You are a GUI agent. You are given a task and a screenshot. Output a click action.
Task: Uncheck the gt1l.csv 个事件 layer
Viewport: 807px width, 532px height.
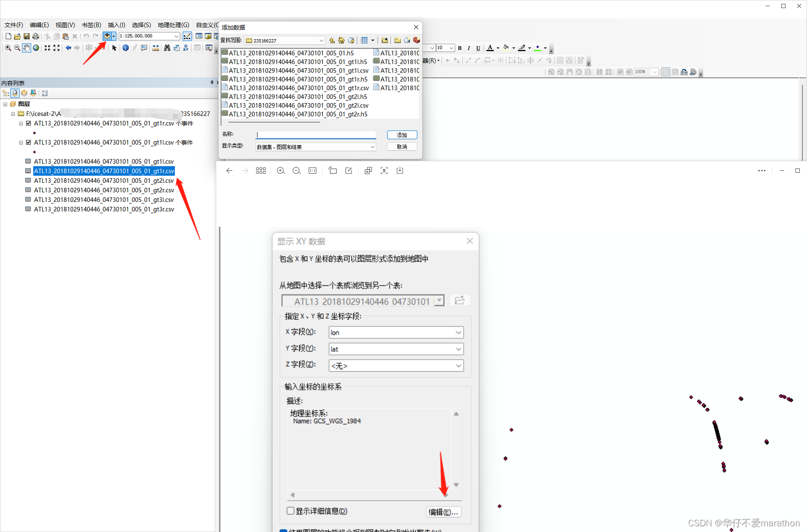click(28, 142)
